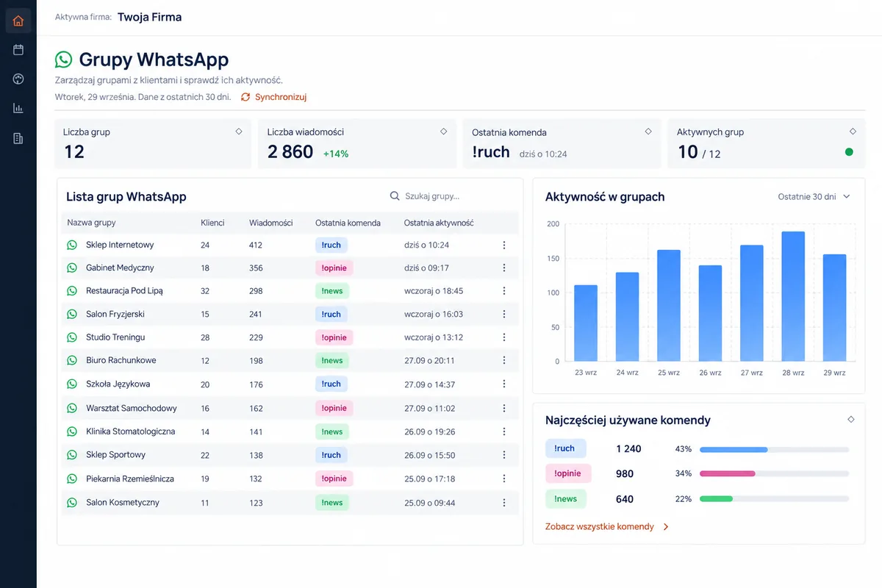Open the three-dot menu for Biuro Rachunkowe
This screenshot has height=588, width=882.
[x=504, y=360]
